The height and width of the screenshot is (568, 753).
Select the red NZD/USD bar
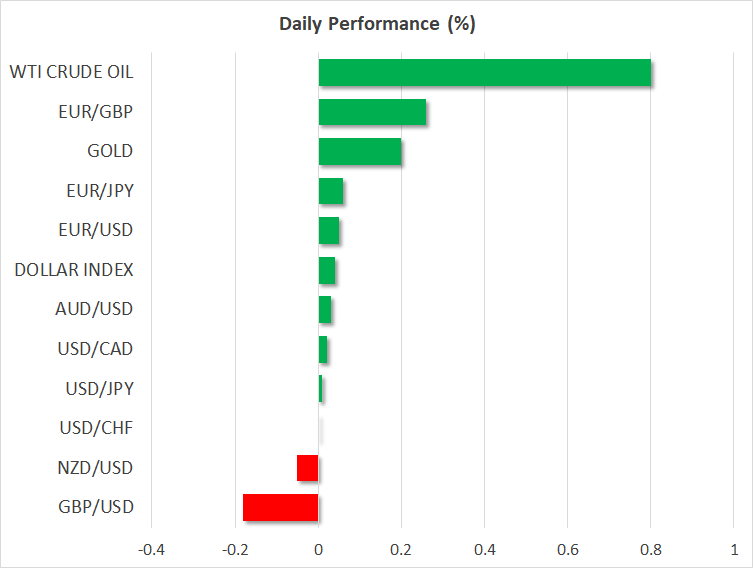pyautogui.click(x=308, y=468)
